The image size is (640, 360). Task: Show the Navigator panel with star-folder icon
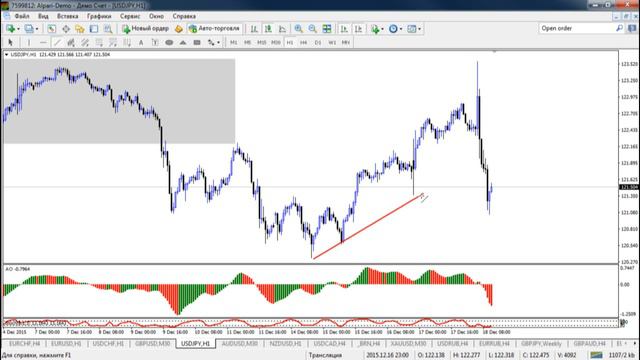(x=80, y=29)
